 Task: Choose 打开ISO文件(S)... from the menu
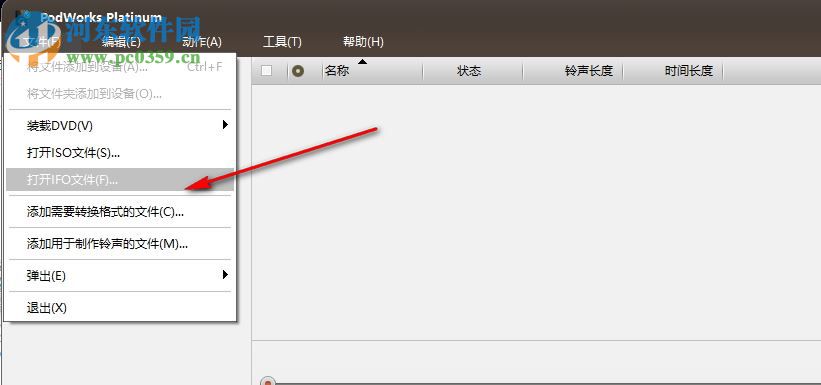tap(120, 153)
